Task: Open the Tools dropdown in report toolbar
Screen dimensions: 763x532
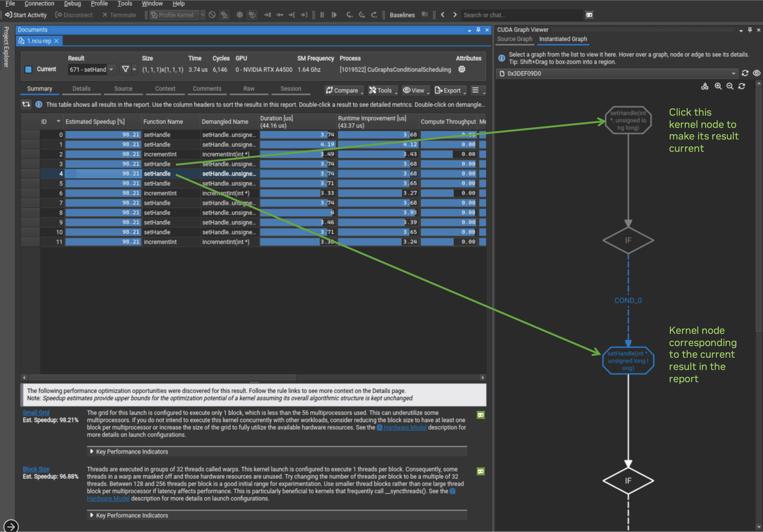Action: point(383,90)
